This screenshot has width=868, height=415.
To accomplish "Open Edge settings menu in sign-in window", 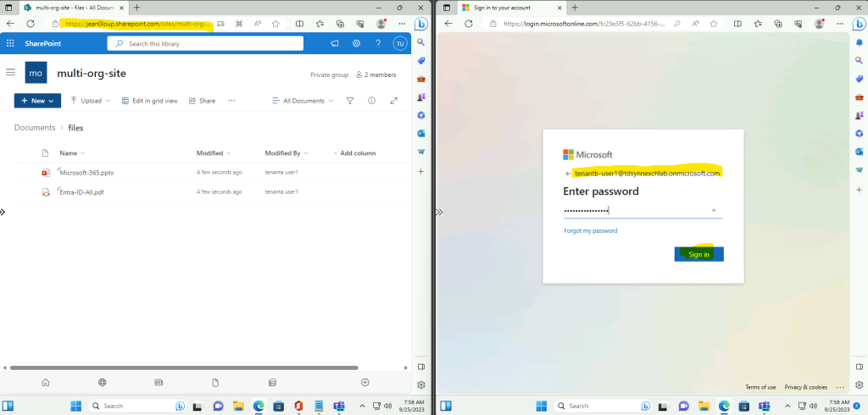I will click(x=840, y=24).
